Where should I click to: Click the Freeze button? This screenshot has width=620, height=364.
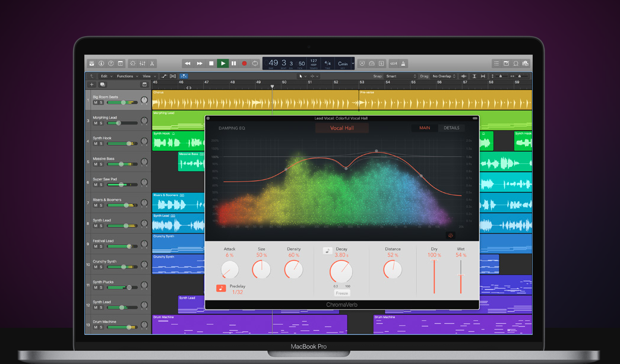coord(341,293)
